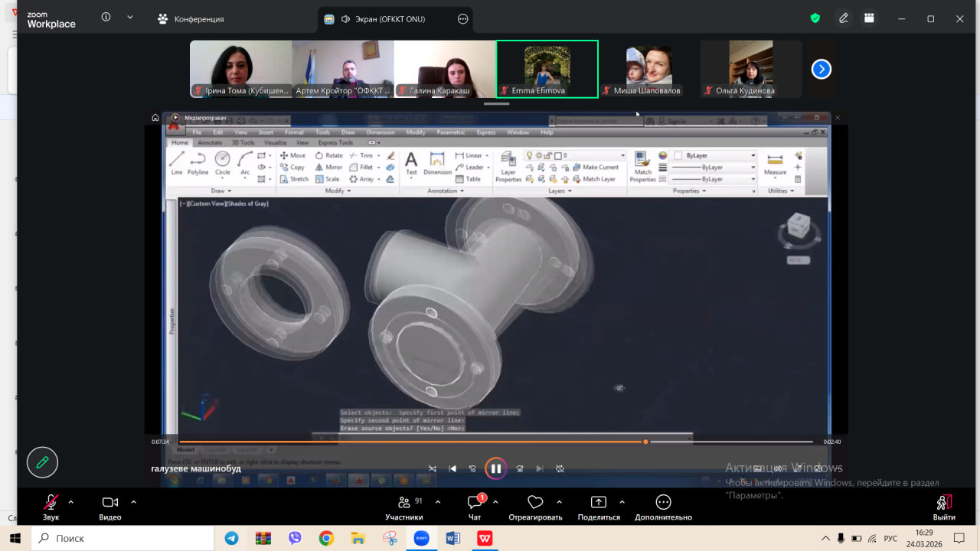Viewport: 980px width, 551px height.
Task: Select Emma Efimova's video thumbnail
Action: point(547,69)
